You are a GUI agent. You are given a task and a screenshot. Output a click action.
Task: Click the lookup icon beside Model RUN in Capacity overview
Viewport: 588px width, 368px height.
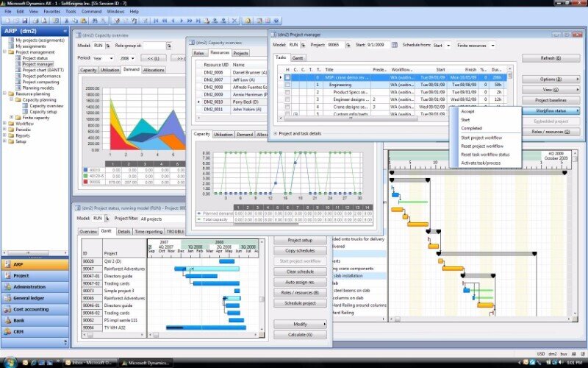(107, 46)
